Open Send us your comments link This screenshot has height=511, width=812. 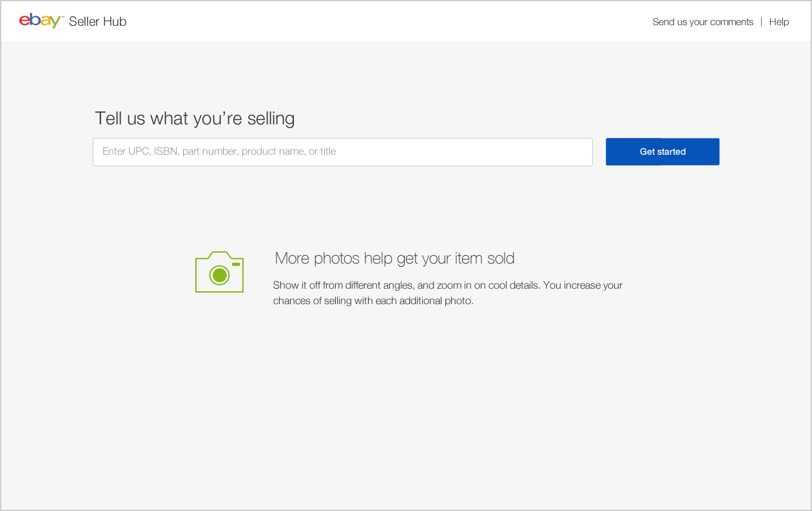coord(702,22)
